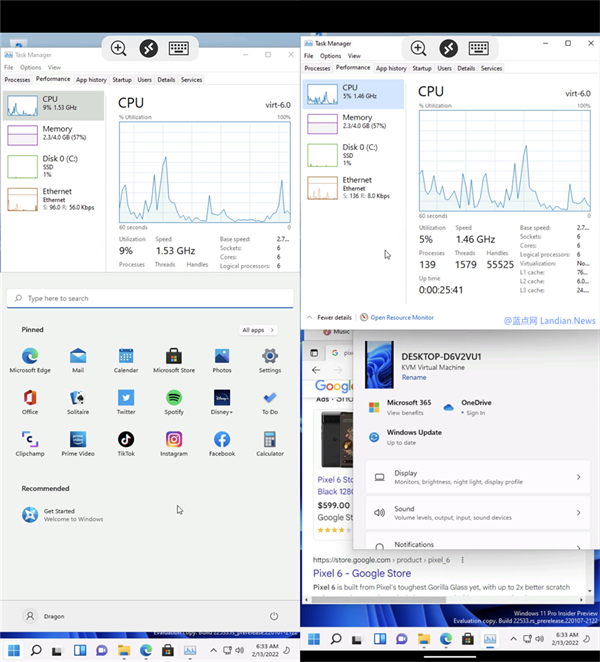
Task: Launch Solitaire from pinned apps
Action: (78, 402)
